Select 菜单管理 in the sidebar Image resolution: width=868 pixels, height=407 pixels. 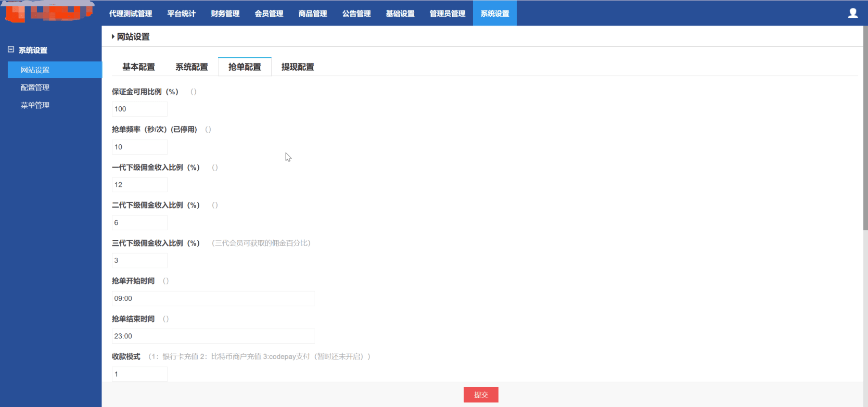point(35,105)
